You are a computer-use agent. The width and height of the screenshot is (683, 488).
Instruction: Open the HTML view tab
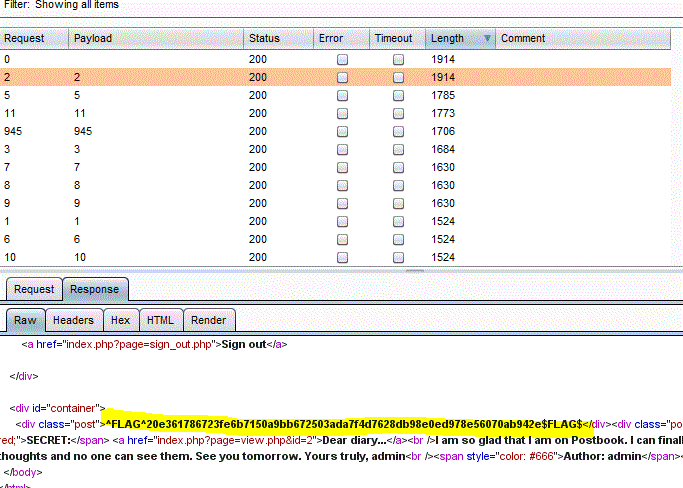click(x=159, y=320)
